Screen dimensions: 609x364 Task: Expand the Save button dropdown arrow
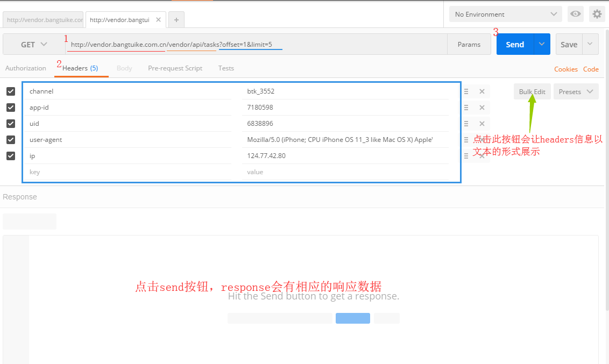[x=590, y=44]
